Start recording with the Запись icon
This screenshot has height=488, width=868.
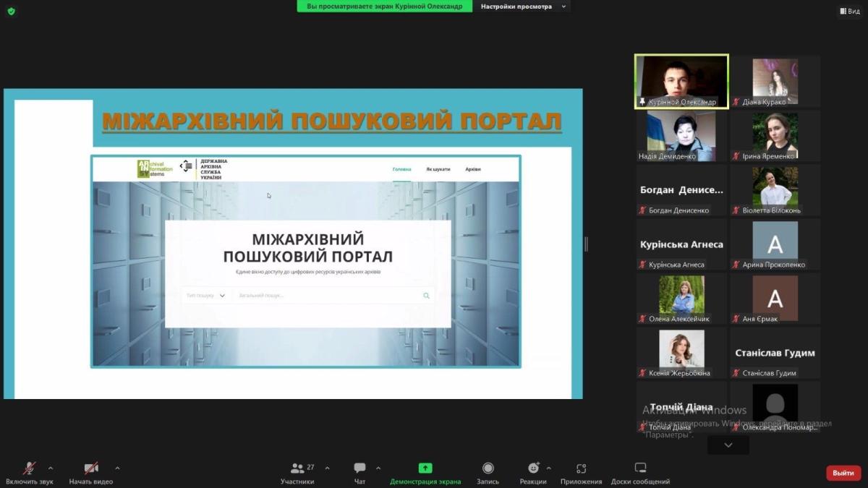point(488,468)
